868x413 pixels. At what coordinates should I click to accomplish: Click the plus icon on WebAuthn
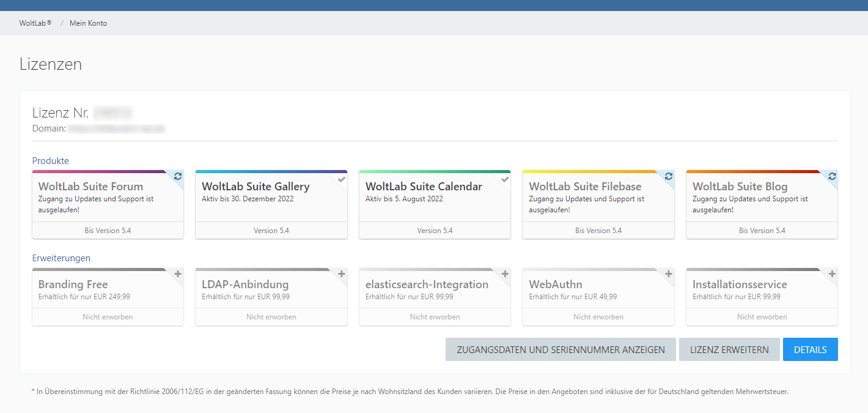coord(668,274)
